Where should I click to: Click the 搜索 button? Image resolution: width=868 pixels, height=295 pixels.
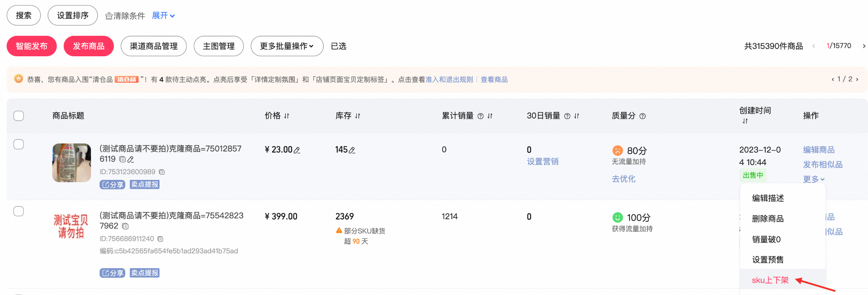tap(24, 15)
